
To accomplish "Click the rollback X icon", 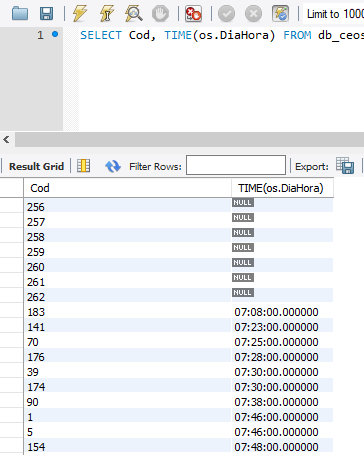I will 253,14.
